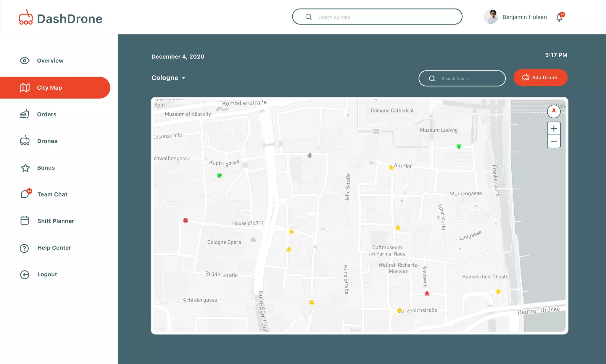The width and height of the screenshot is (606, 364).
Task: Select yellow marker at Gürzenichstraße label
Action: 399,310
